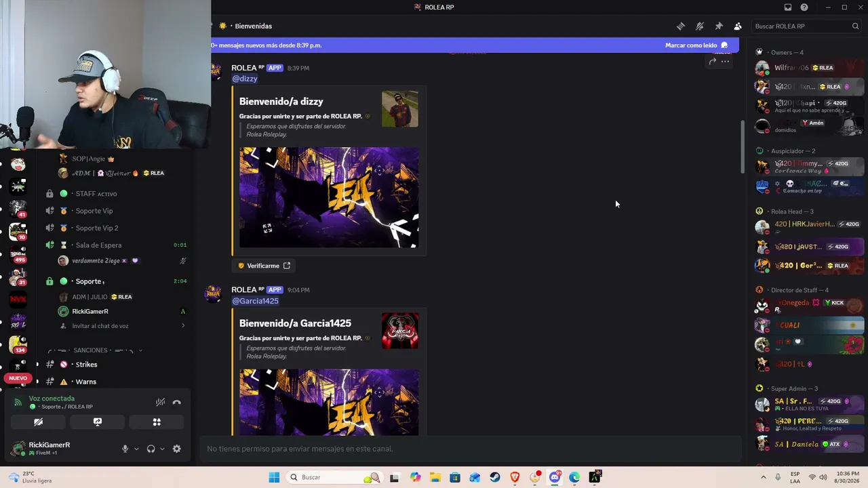Viewport: 868px width, 488px height.
Task: Forward the message using the arrow icon
Action: click(x=713, y=62)
